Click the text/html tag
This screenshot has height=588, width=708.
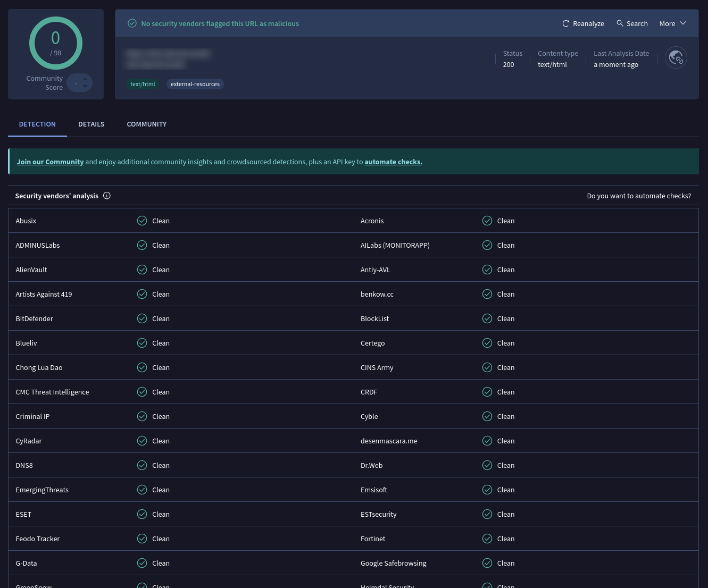coord(143,84)
